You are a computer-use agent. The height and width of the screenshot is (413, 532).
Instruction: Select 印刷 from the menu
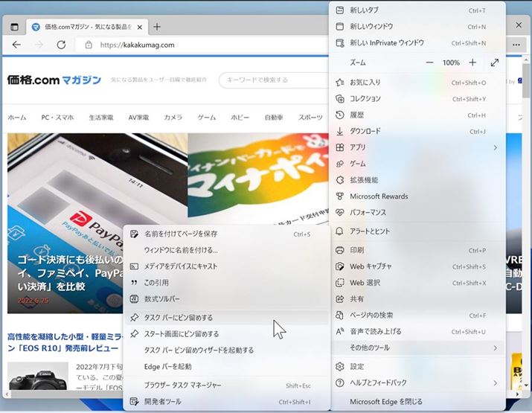(x=417, y=251)
